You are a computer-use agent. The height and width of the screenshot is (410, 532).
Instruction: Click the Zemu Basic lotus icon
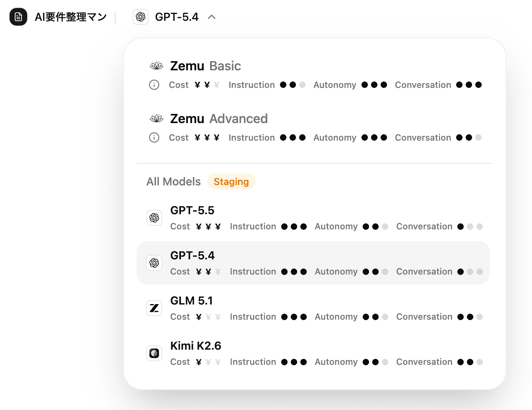(157, 66)
